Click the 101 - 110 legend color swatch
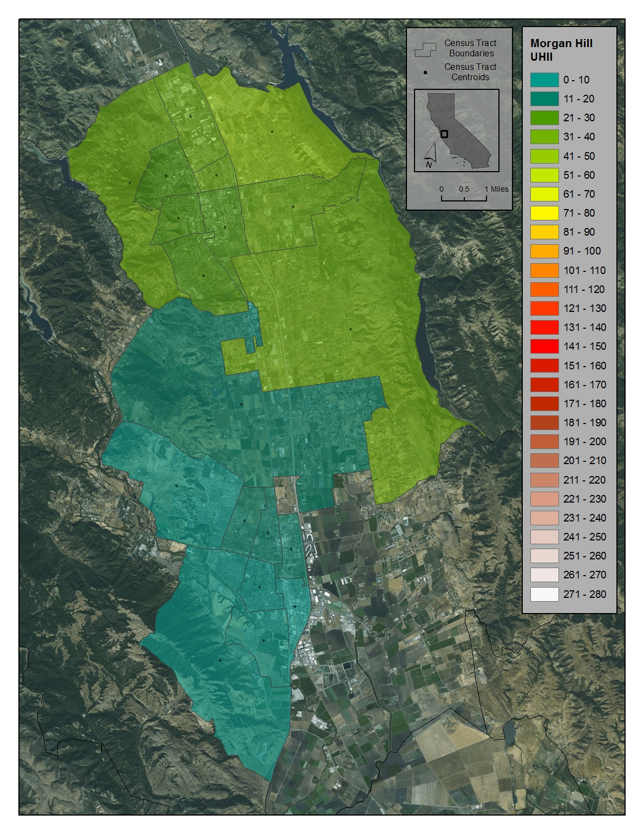This screenshot has height=834, width=644. point(544,270)
